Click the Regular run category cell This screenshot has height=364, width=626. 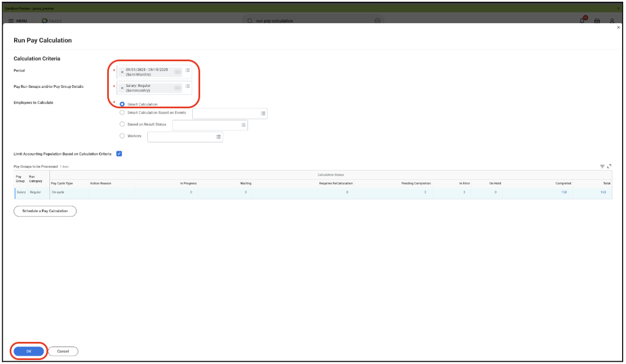click(x=36, y=192)
